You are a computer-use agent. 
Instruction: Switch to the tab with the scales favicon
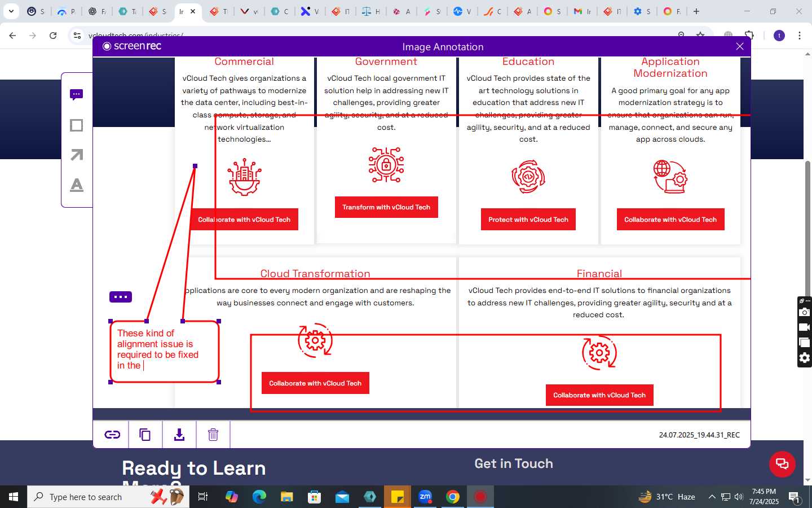[371, 11]
